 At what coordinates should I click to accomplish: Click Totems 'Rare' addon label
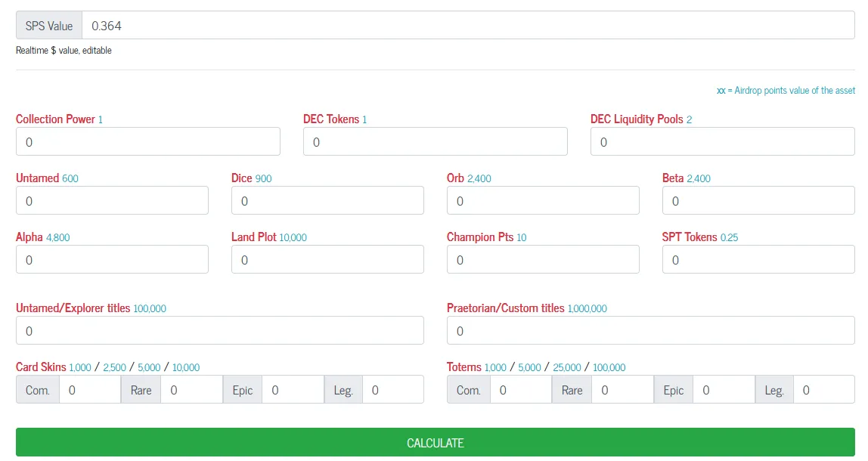tap(572, 390)
